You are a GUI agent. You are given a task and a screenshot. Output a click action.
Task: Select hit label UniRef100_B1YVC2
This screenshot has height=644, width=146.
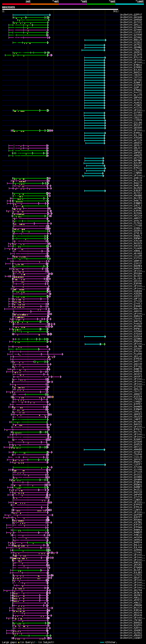(x=131, y=193)
